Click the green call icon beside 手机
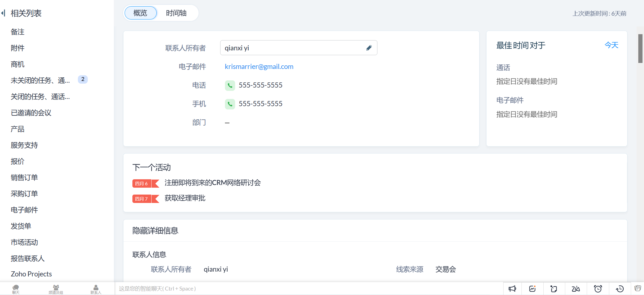Viewport: 644px width, 295px height. click(230, 104)
